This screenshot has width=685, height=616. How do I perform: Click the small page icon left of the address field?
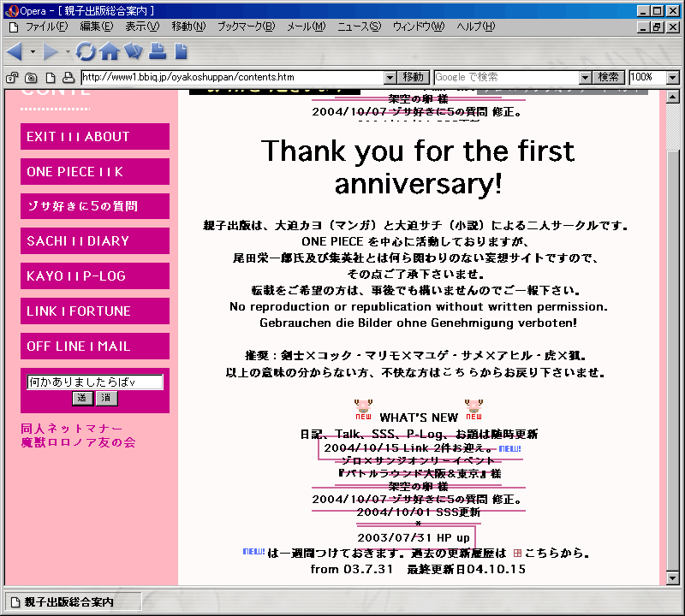pos(51,78)
